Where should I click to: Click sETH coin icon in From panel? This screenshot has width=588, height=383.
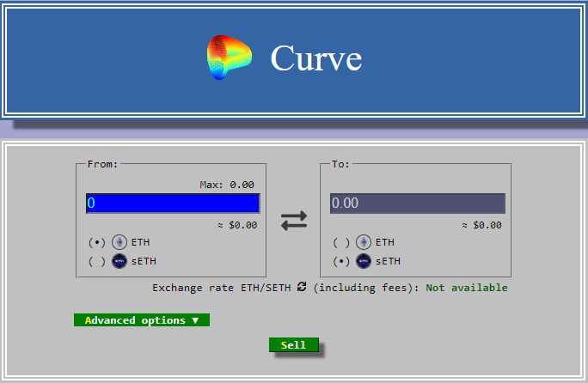pos(119,261)
